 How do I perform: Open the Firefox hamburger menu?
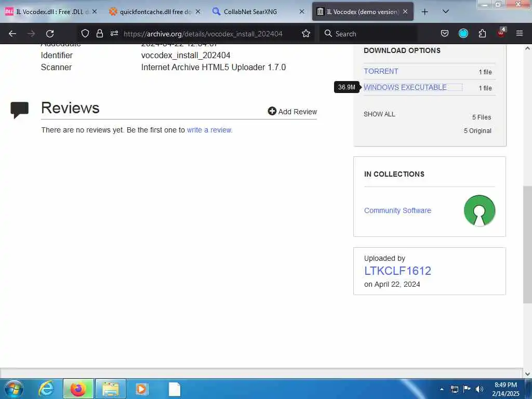(x=520, y=33)
